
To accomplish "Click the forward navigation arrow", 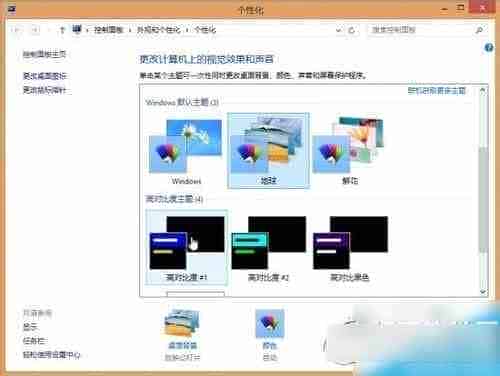I will (x=34, y=30).
